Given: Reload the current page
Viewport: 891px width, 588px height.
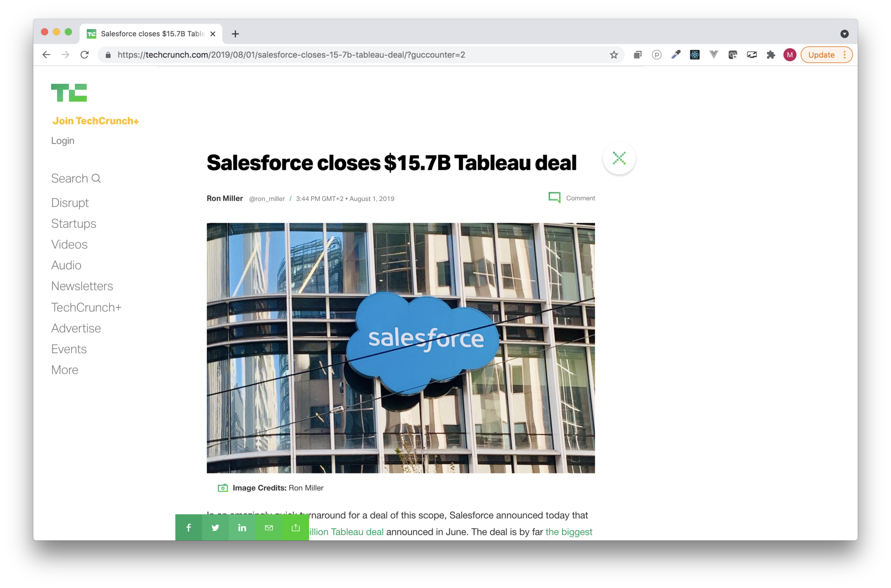Looking at the screenshot, I should pyautogui.click(x=84, y=55).
